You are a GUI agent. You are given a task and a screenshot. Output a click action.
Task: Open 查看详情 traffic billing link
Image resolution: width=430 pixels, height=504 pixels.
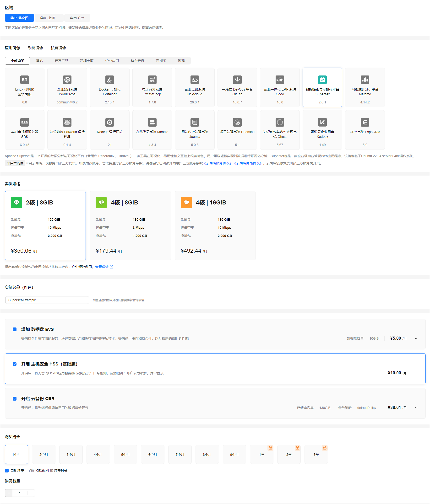click(x=104, y=267)
